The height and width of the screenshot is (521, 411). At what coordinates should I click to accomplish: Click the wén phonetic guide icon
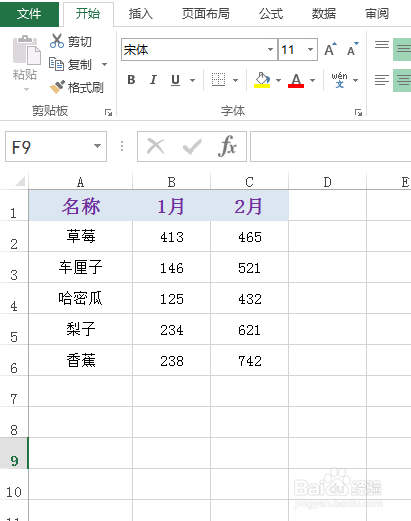(339, 80)
